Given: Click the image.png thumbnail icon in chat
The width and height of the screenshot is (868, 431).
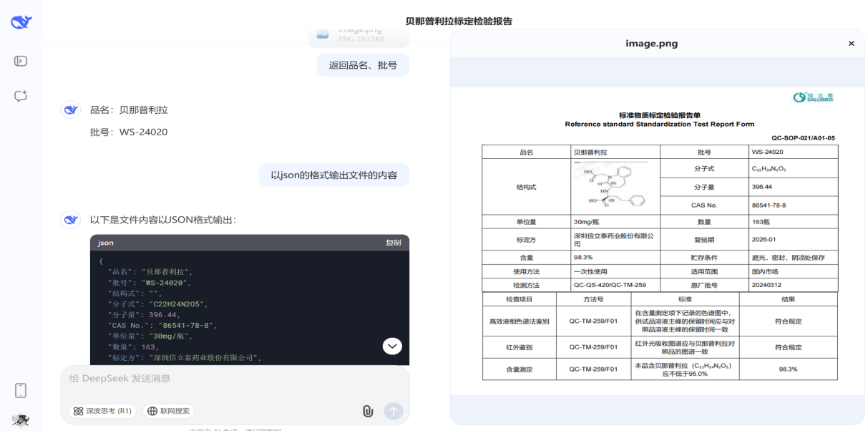Looking at the screenshot, I should pyautogui.click(x=323, y=35).
